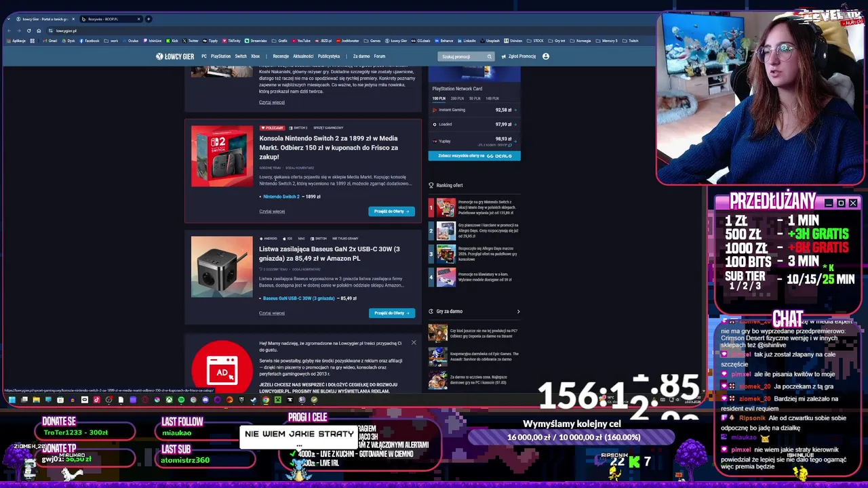Open the Switch menu item

241,56
